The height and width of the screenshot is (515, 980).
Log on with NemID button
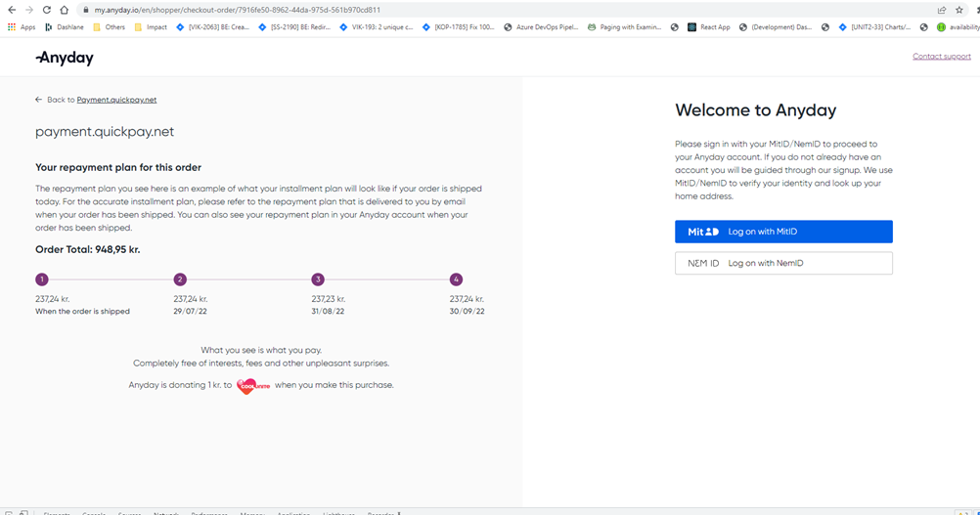[x=783, y=263]
